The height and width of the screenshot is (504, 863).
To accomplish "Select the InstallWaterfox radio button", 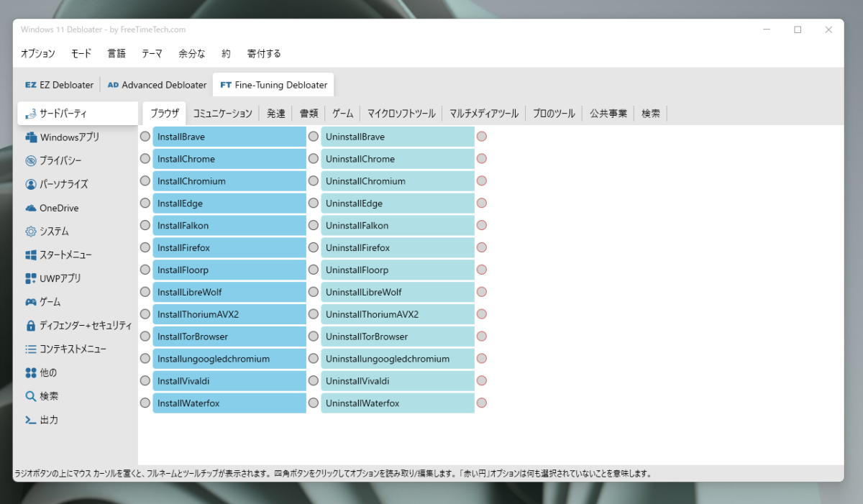I will point(145,403).
